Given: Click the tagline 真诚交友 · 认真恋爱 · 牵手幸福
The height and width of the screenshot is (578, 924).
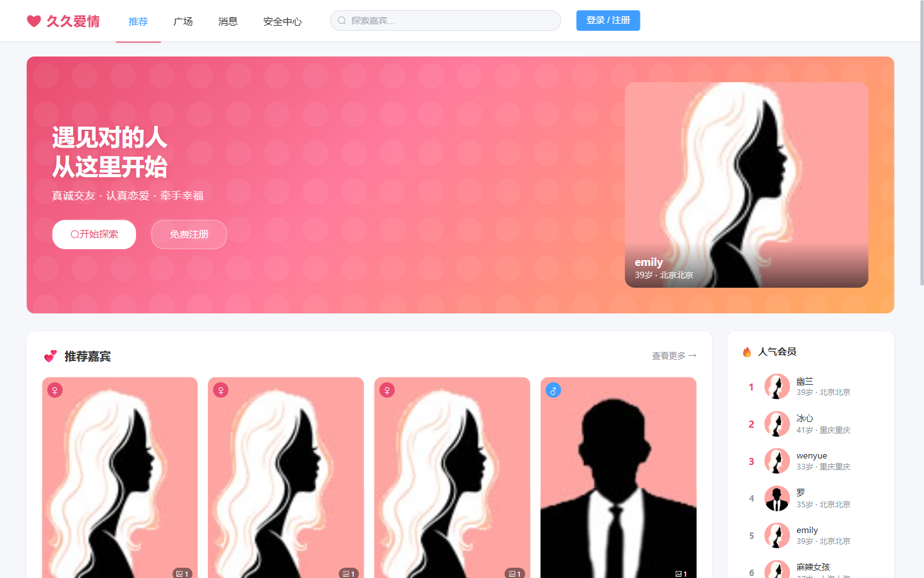Looking at the screenshot, I should tap(128, 196).
